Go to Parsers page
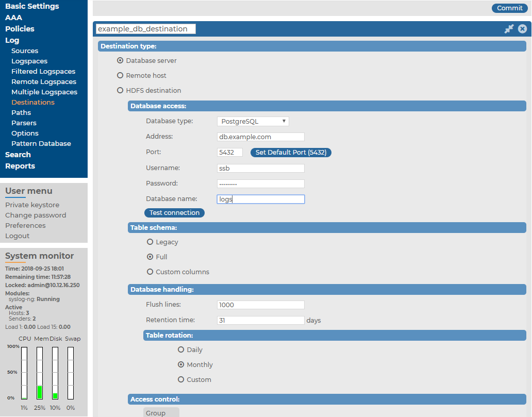This screenshot has width=532, height=417. [24, 123]
